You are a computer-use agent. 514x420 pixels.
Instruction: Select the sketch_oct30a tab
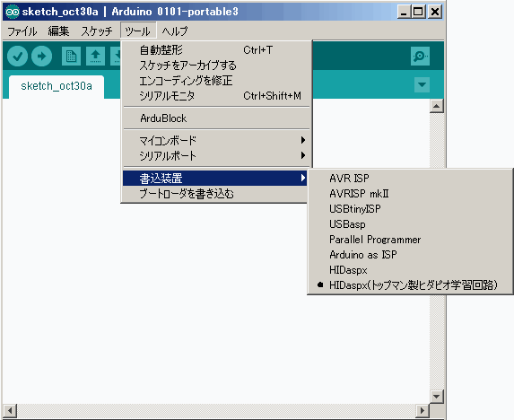click(57, 86)
